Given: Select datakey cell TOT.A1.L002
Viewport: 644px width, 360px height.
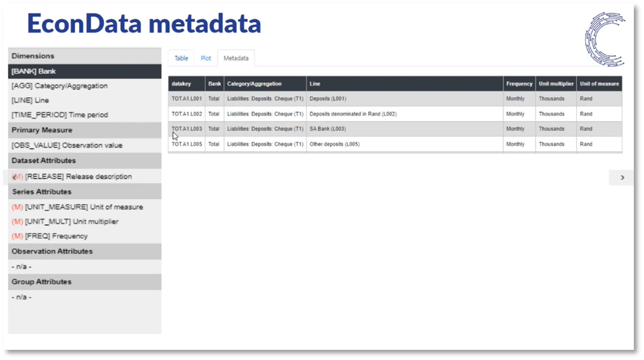Looking at the screenshot, I should point(187,114).
